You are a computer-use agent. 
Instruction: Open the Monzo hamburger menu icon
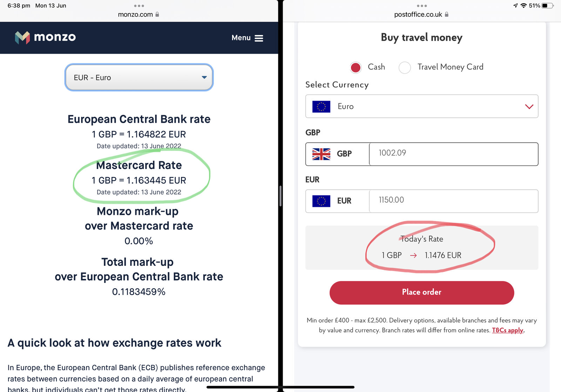pos(259,38)
